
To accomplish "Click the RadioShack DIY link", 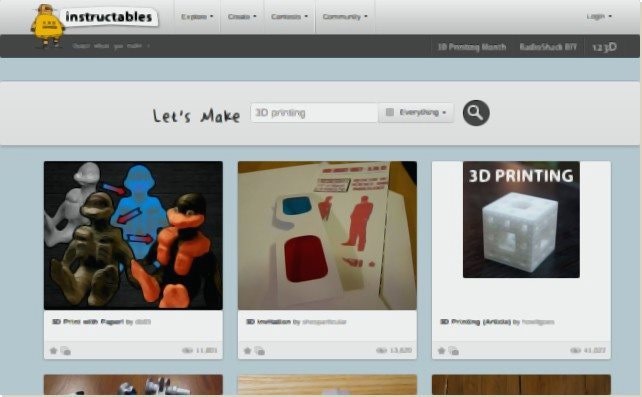I will coord(548,47).
